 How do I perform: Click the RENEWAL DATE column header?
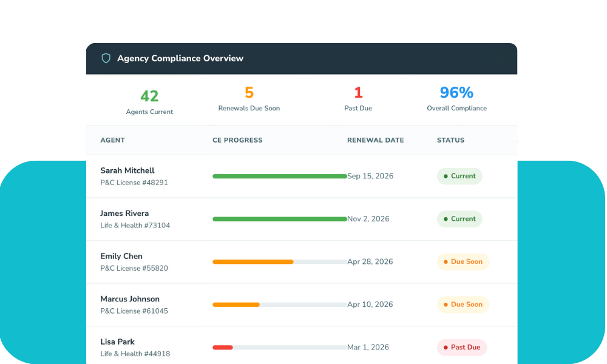point(376,140)
